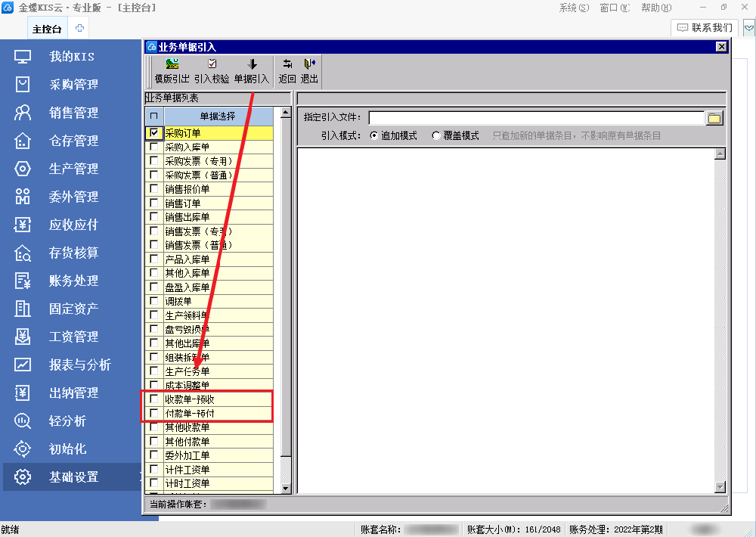Open the 帮助(H) menu
756x537 pixels.
coord(656,8)
